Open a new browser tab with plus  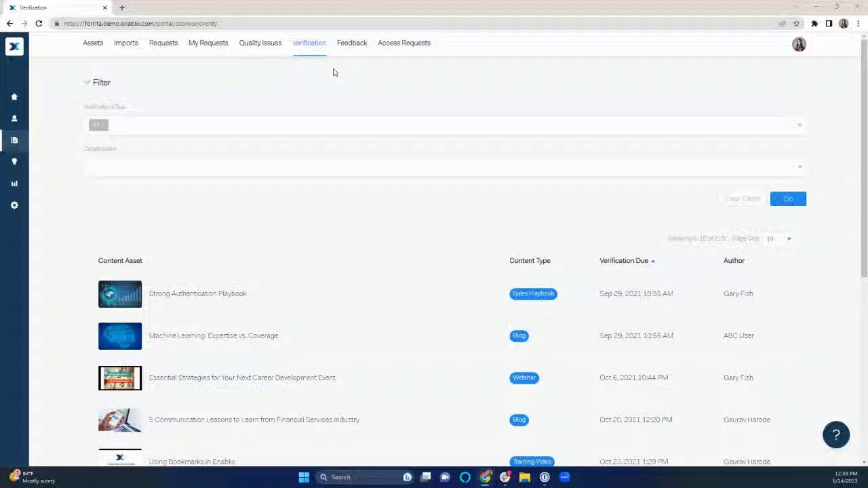(122, 7)
